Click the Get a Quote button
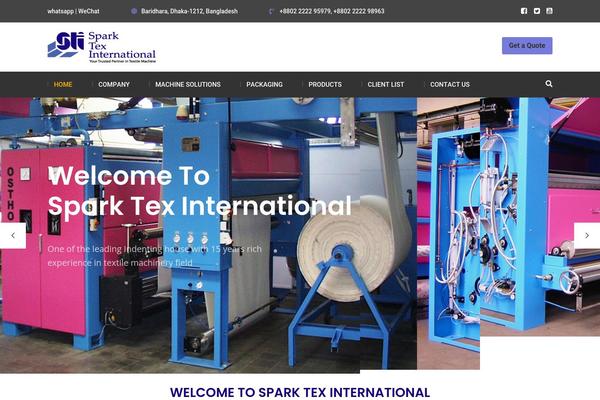This screenshot has height=400, width=600. click(x=527, y=46)
